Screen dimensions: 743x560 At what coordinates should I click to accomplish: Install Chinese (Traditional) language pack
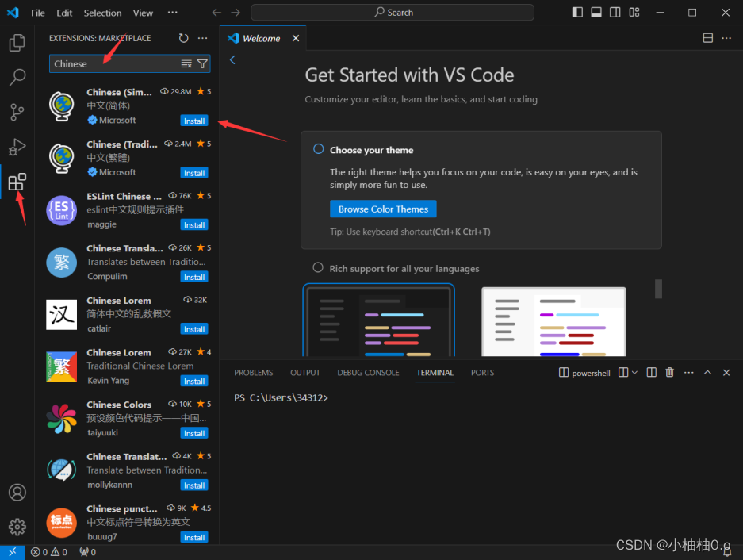(x=194, y=173)
